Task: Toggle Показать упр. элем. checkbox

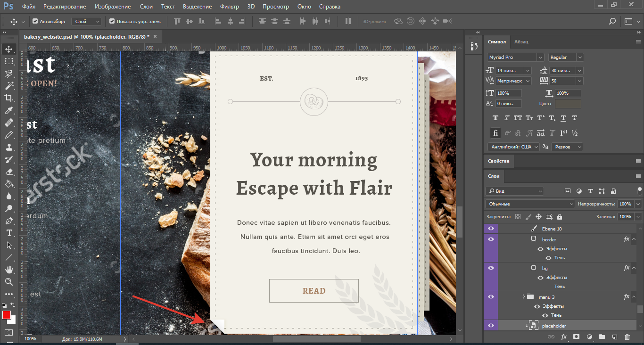Action: tap(112, 21)
